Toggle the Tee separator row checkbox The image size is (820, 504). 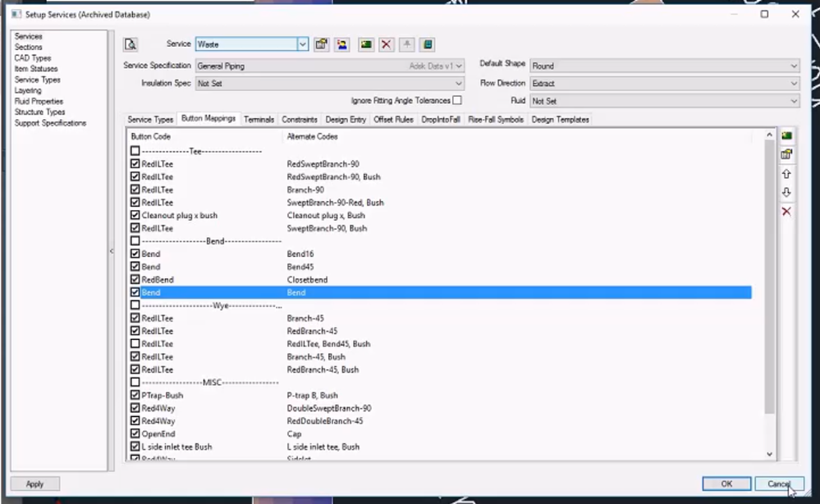[135, 150]
